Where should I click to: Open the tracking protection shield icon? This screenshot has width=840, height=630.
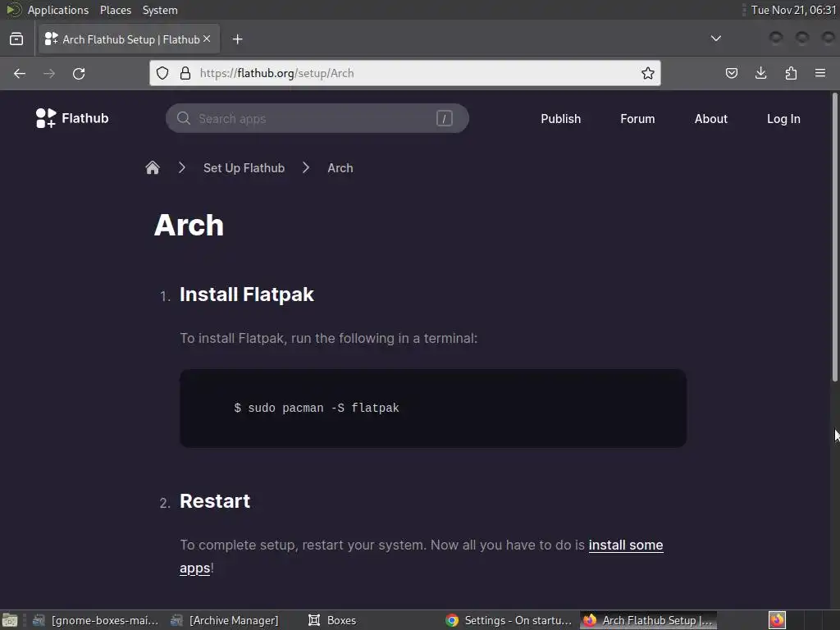[162, 73]
